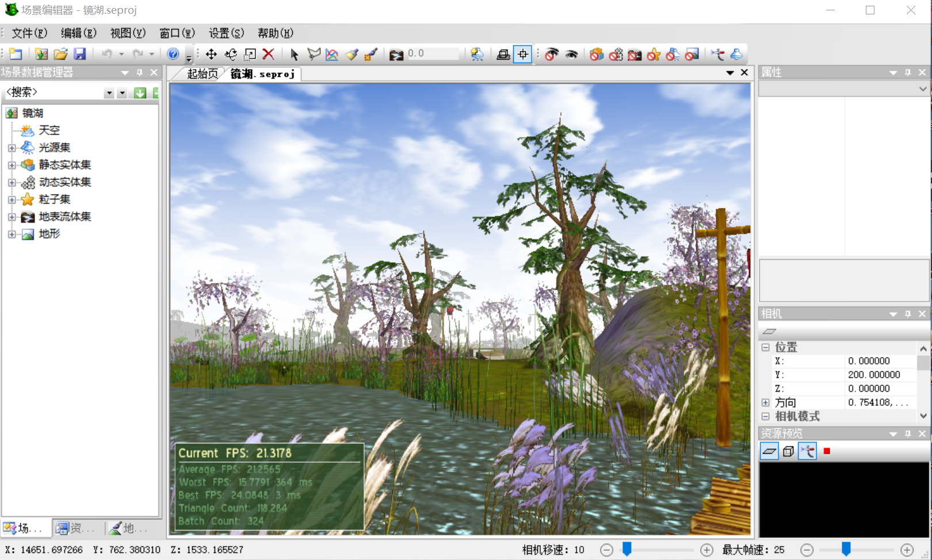
Task: Toggle the axis display in 资源预览
Action: [x=807, y=451]
